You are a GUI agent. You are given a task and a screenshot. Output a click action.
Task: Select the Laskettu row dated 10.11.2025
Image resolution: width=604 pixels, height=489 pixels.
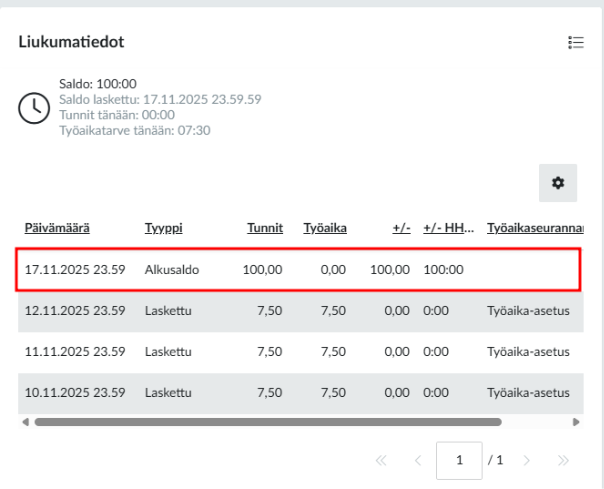[300, 393]
